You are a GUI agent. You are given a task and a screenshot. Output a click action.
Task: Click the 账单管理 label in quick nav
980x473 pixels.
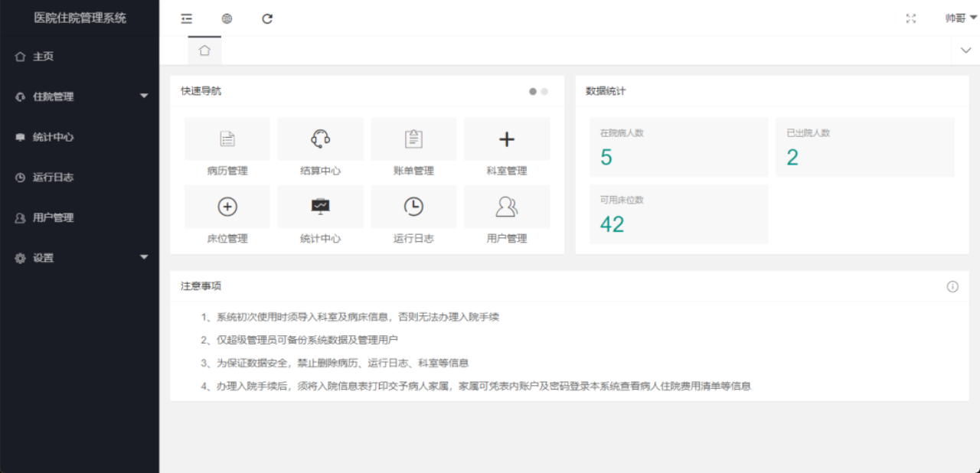tap(413, 171)
